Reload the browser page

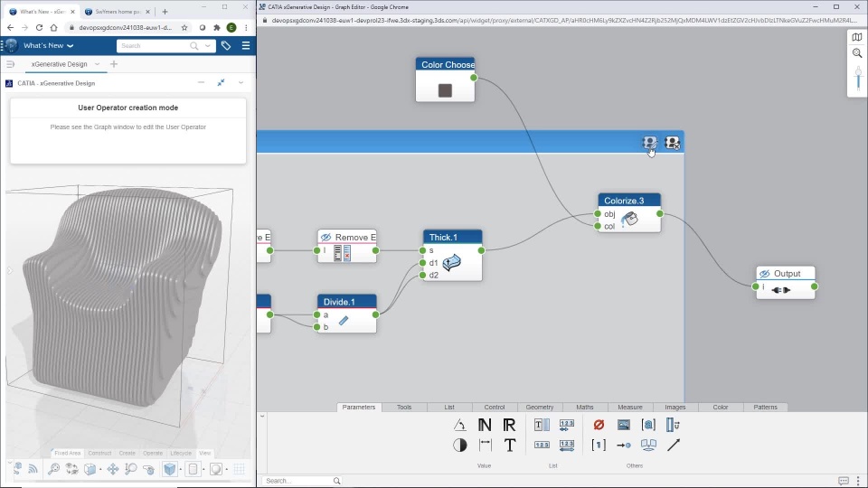click(x=39, y=28)
